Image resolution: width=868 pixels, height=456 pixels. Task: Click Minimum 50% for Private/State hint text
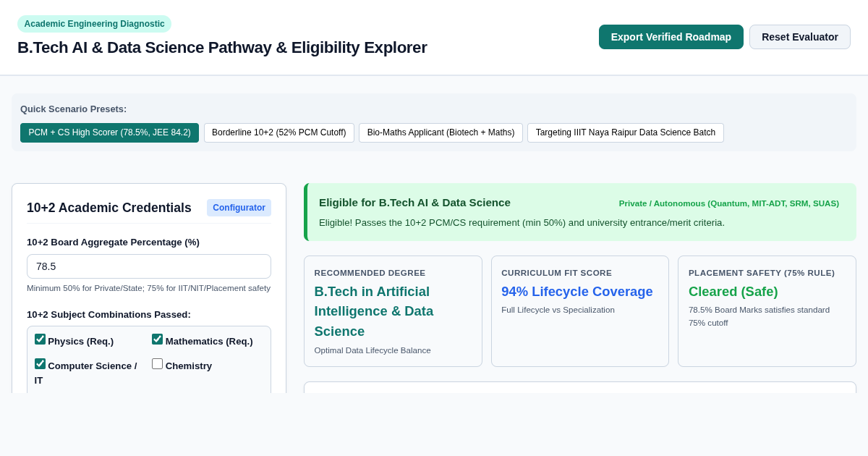tap(149, 288)
